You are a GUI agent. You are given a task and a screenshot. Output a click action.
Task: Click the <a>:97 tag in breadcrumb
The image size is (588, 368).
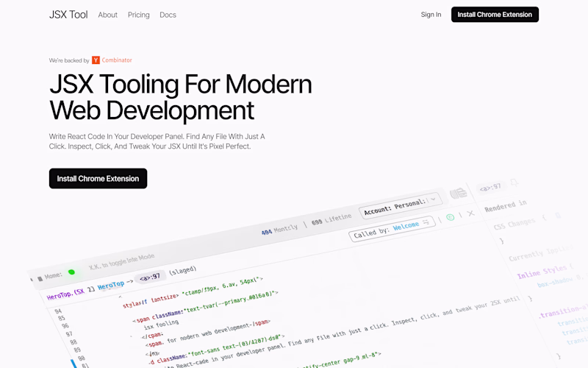[x=150, y=277]
